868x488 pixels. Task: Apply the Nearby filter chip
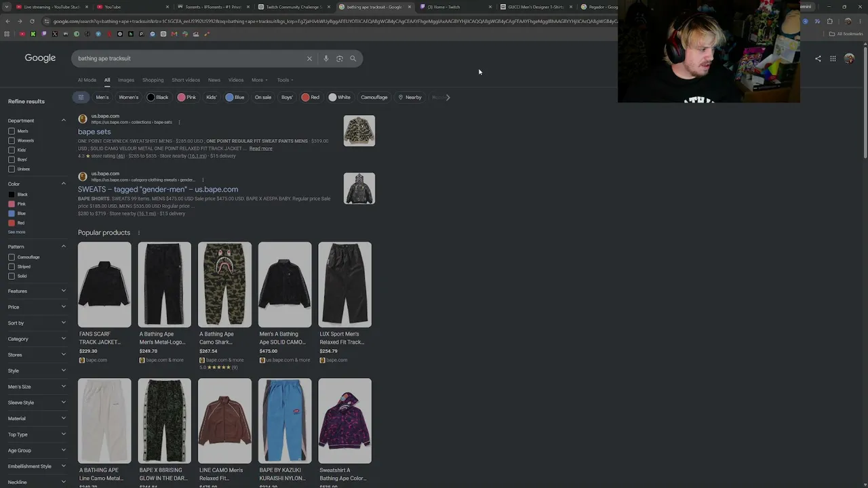(x=410, y=97)
